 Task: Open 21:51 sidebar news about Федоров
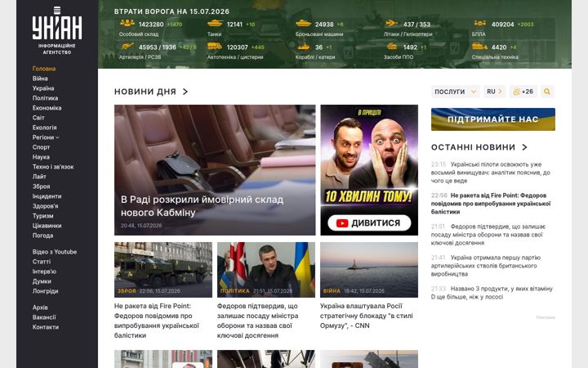point(488,235)
